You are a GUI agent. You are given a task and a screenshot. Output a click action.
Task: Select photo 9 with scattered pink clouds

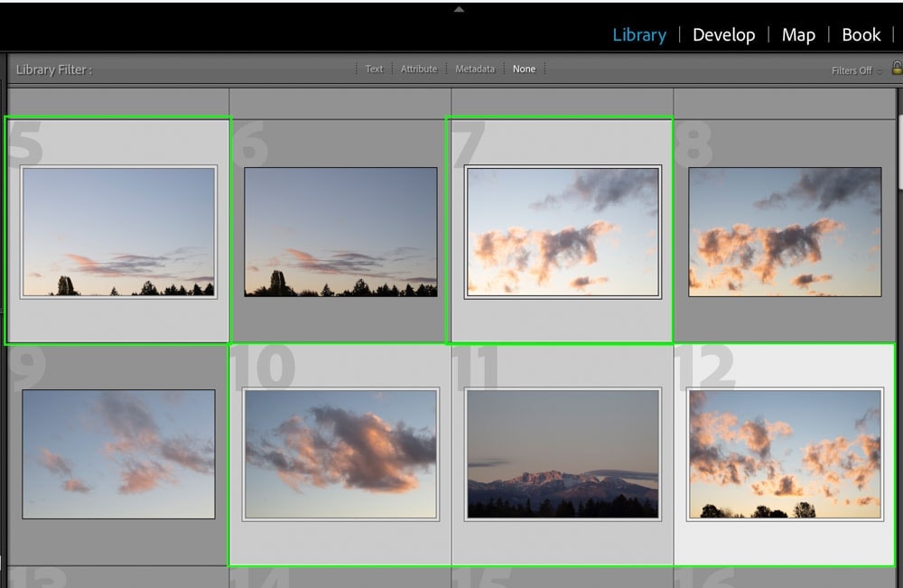[118, 453]
